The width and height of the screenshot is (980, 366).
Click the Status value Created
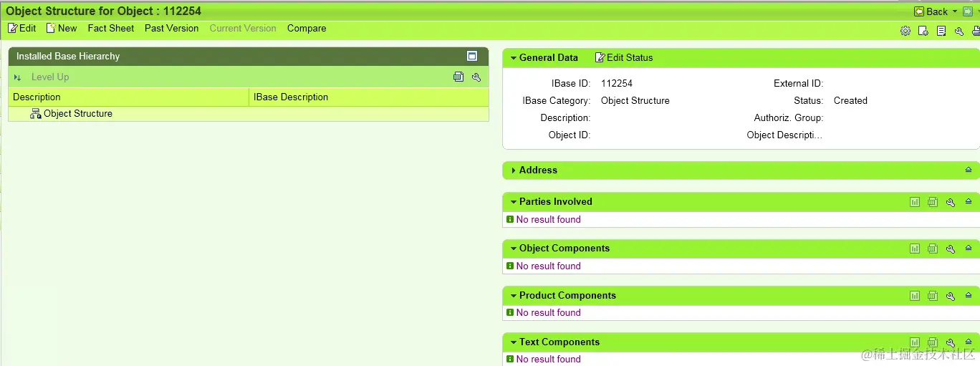pos(850,100)
